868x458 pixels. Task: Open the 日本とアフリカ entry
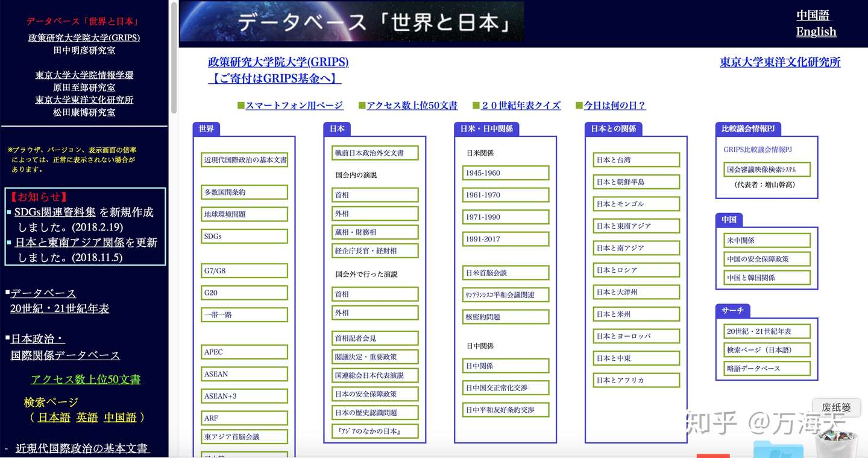click(637, 380)
